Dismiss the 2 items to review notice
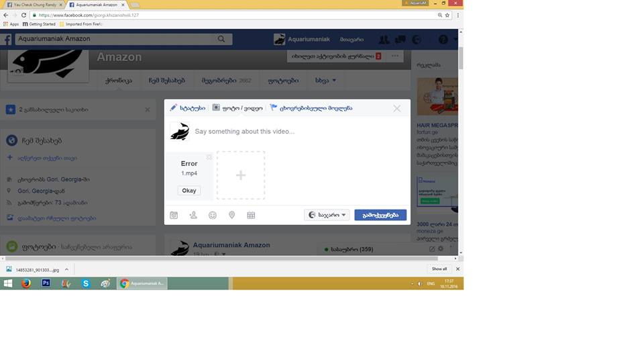The height and width of the screenshot is (362, 644). pos(148,110)
